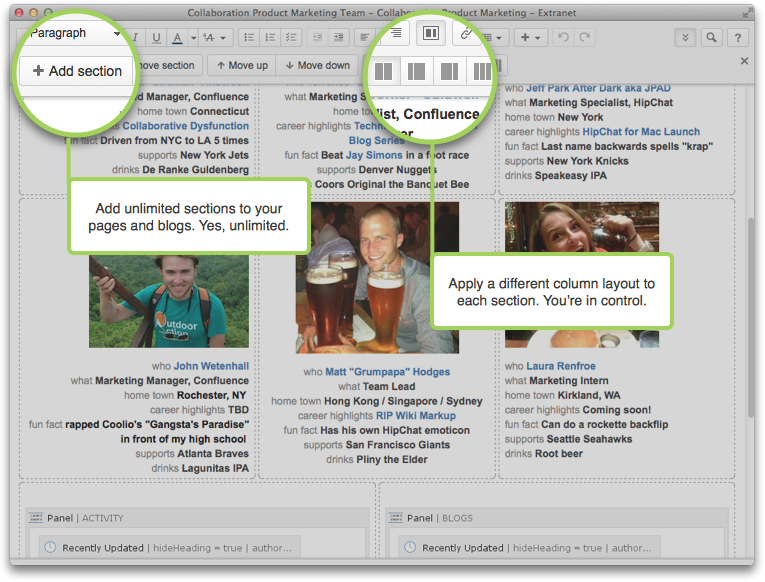Open the text color A button
The height and width of the screenshot is (582, 765).
(178, 38)
